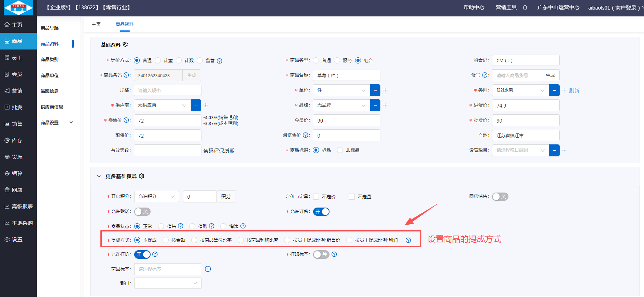
Task: Switch to the 主页 tab
Action: 96,24
